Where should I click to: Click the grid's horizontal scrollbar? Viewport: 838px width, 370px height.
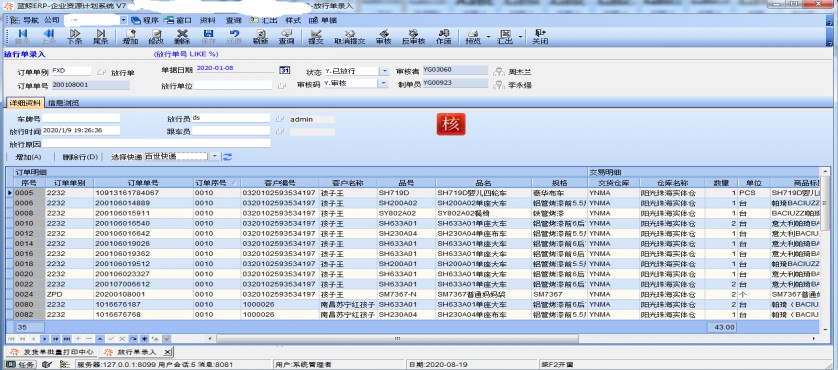397,339
